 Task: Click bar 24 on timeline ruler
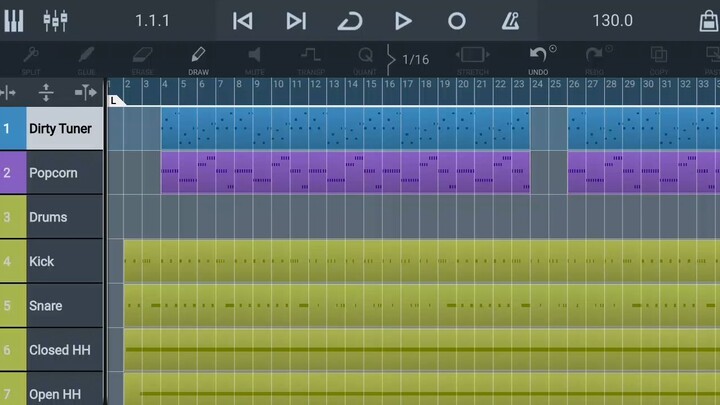[538, 85]
